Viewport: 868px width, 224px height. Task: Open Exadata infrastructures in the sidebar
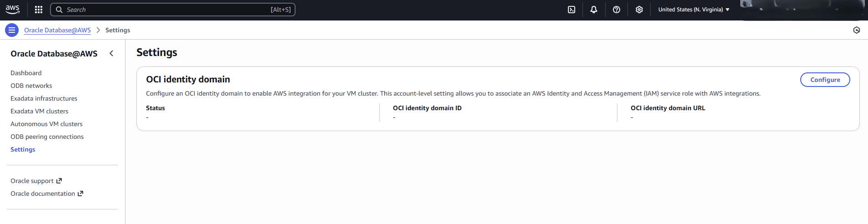coord(44,98)
